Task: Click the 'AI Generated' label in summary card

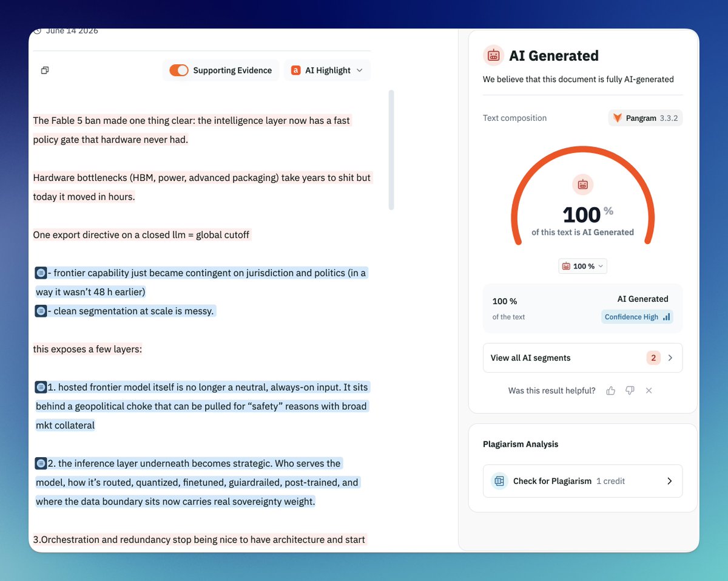Action: [x=642, y=299]
